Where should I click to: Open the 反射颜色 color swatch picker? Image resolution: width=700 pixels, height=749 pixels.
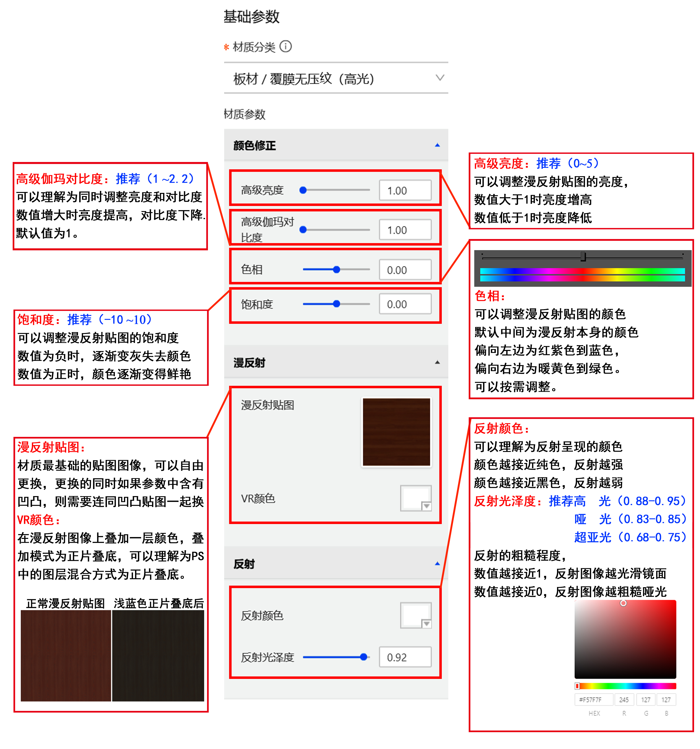point(416,615)
